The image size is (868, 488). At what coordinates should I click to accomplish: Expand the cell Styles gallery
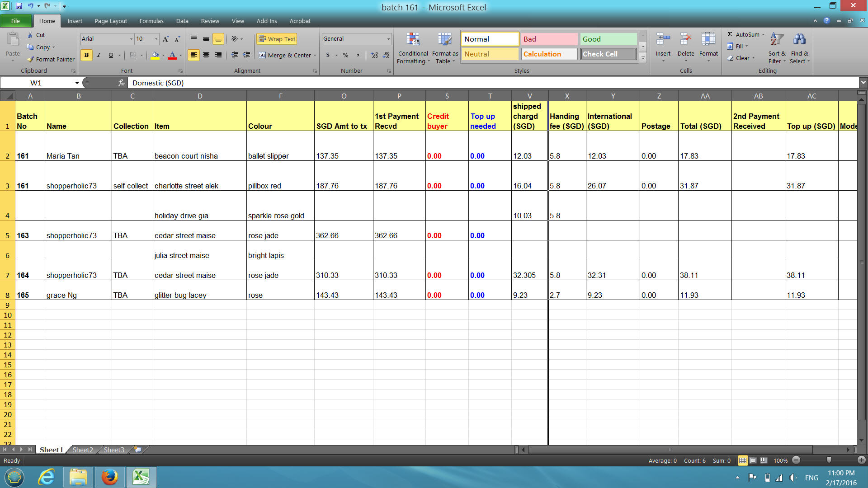tap(643, 58)
